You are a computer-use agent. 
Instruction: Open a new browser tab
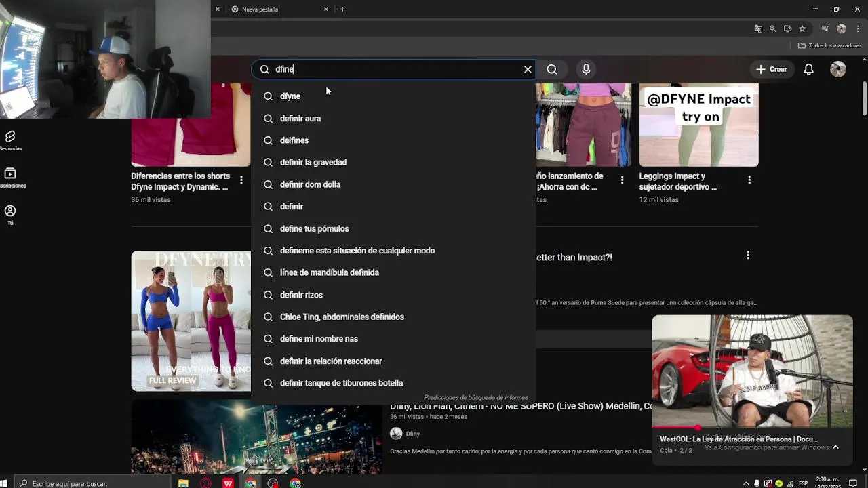point(342,9)
